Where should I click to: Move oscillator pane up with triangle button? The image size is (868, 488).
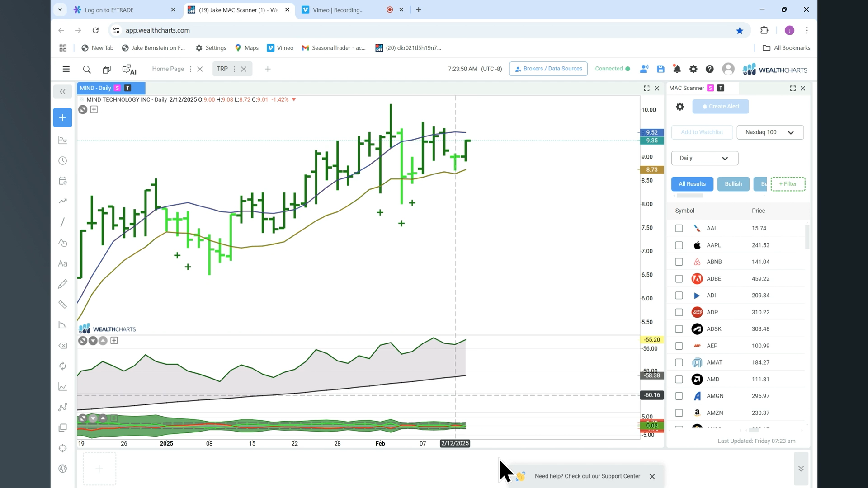[103, 341]
